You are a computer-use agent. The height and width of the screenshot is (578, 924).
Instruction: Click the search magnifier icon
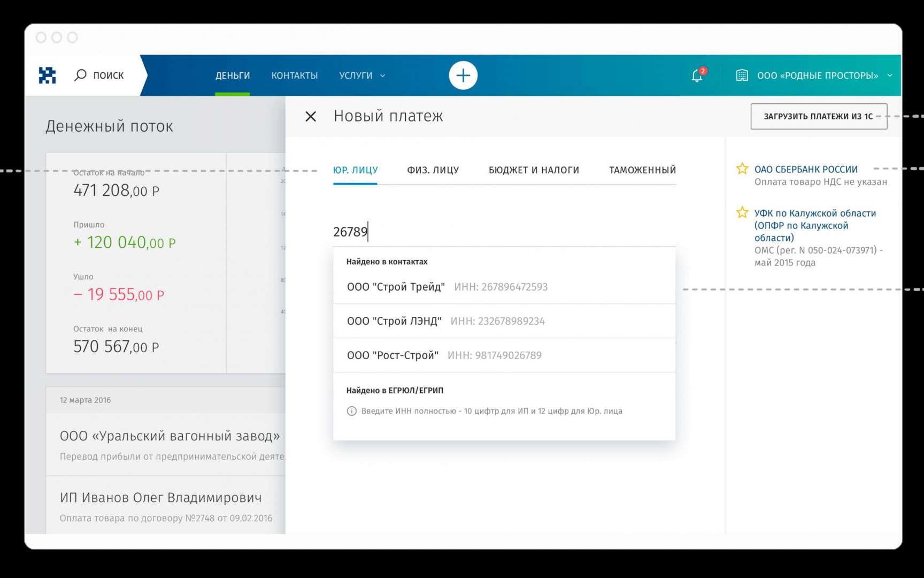[x=80, y=75]
